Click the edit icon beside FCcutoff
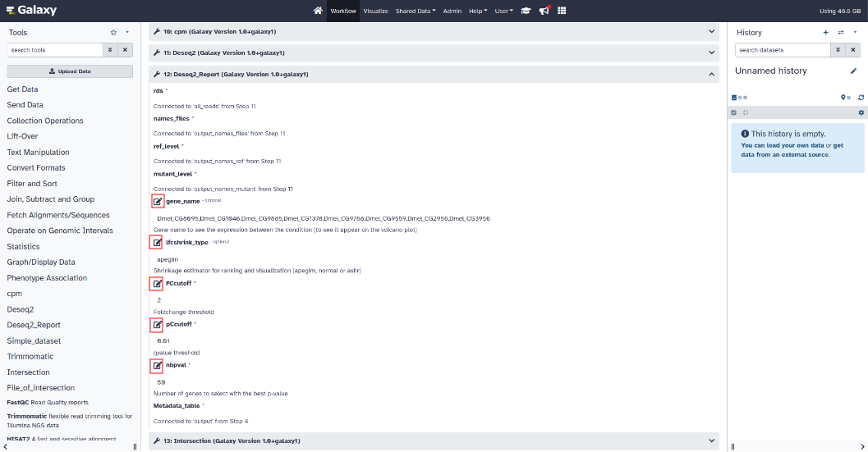Viewport: 868px width, 452px height. point(157,284)
